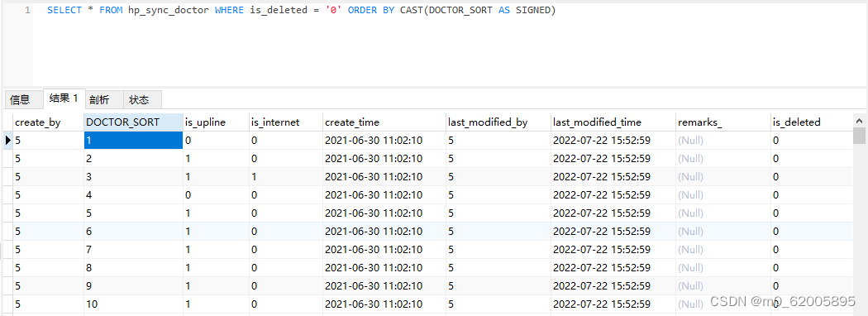Select create_time cell in DOCTOR_SORT 9 row
This screenshot has height=316, width=868.
pyautogui.click(x=384, y=286)
